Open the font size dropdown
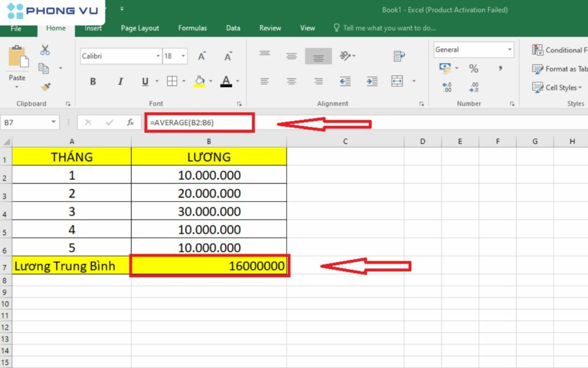This screenshot has width=588, height=368. click(x=183, y=56)
